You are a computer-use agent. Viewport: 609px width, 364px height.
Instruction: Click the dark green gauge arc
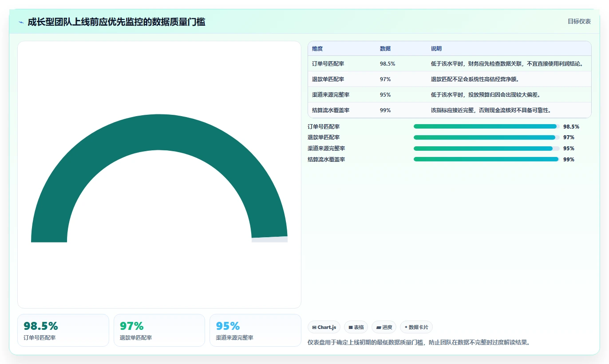coord(159,132)
